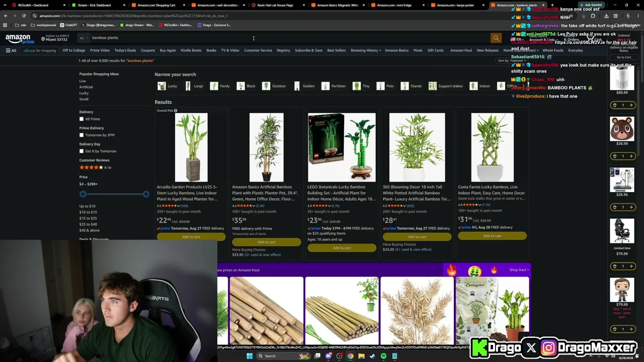The image size is (644, 362).
Task: Open a new browser tab
Action: click(552, 5)
